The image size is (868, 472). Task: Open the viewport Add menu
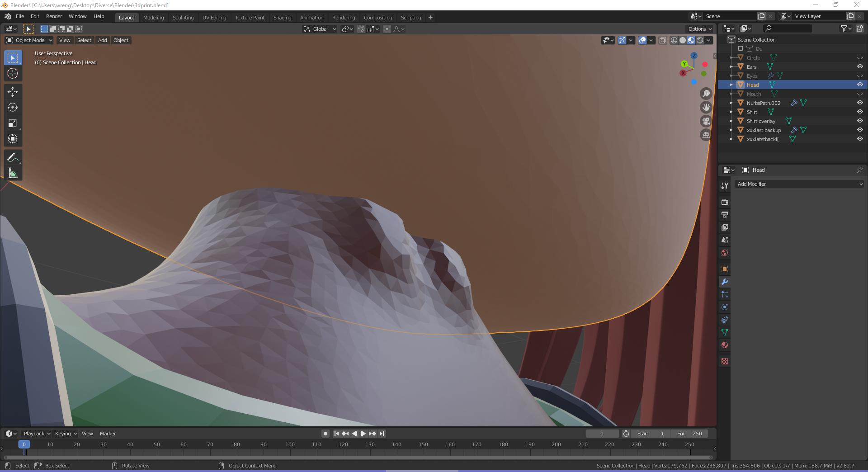click(x=103, y=40)
